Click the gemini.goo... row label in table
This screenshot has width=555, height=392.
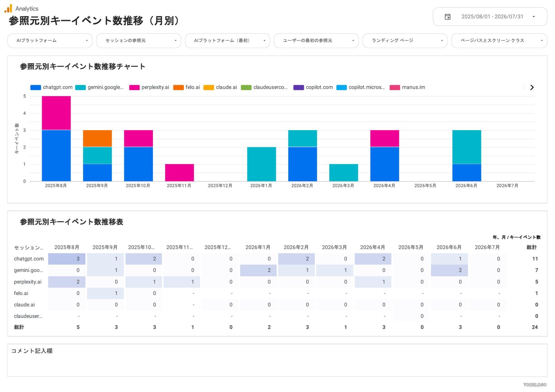[28, 271]
